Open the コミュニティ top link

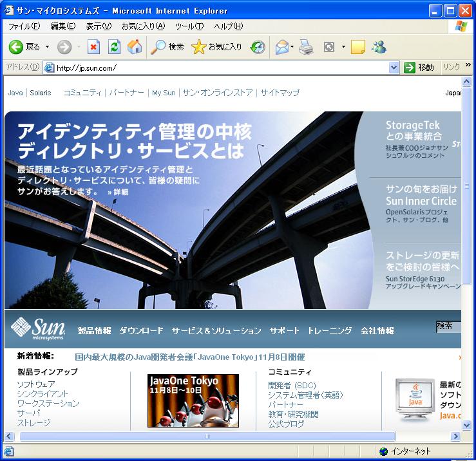(x=82, y=93)
